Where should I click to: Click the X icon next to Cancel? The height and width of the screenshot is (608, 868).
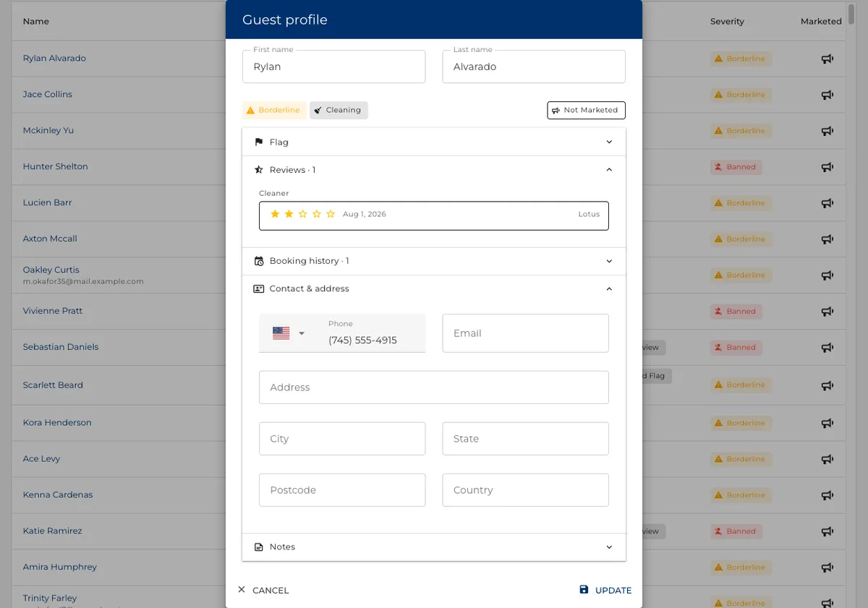tap(242, 590)
